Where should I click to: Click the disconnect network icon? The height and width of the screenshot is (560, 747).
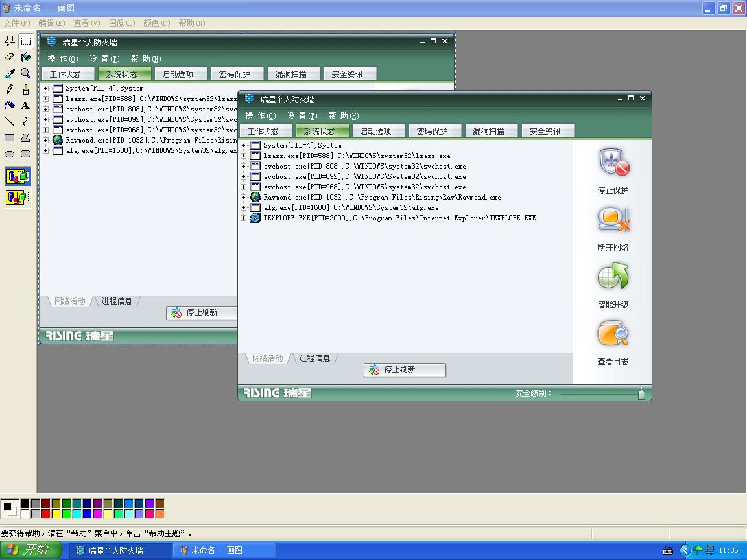point(613,220)
